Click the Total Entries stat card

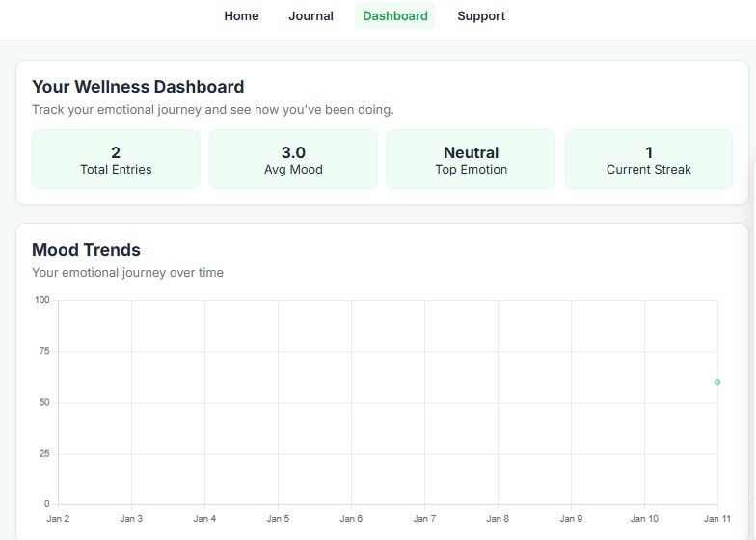[116, 159]
